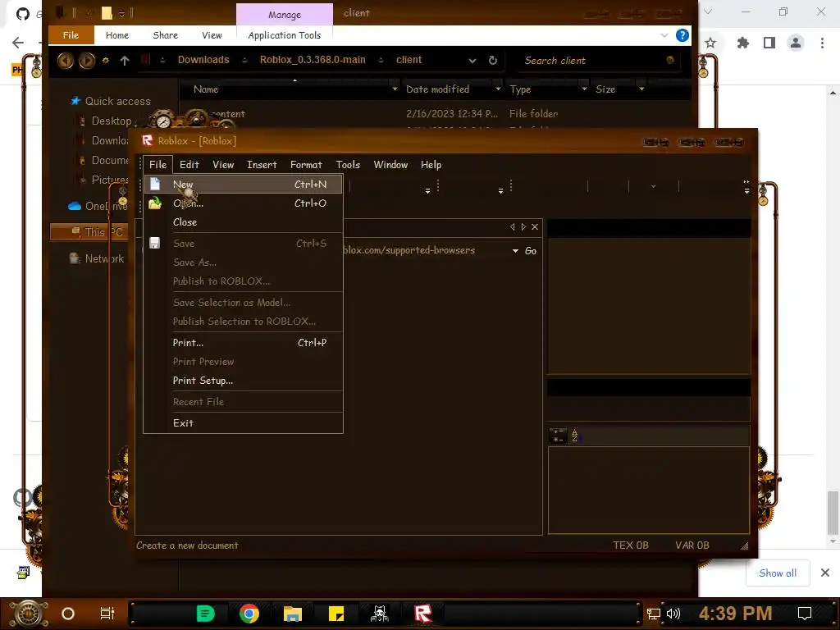This screenshot has height=630, width=840.
Task: Switch to Application Tools ribbon tab
Action: pos(285,35)
